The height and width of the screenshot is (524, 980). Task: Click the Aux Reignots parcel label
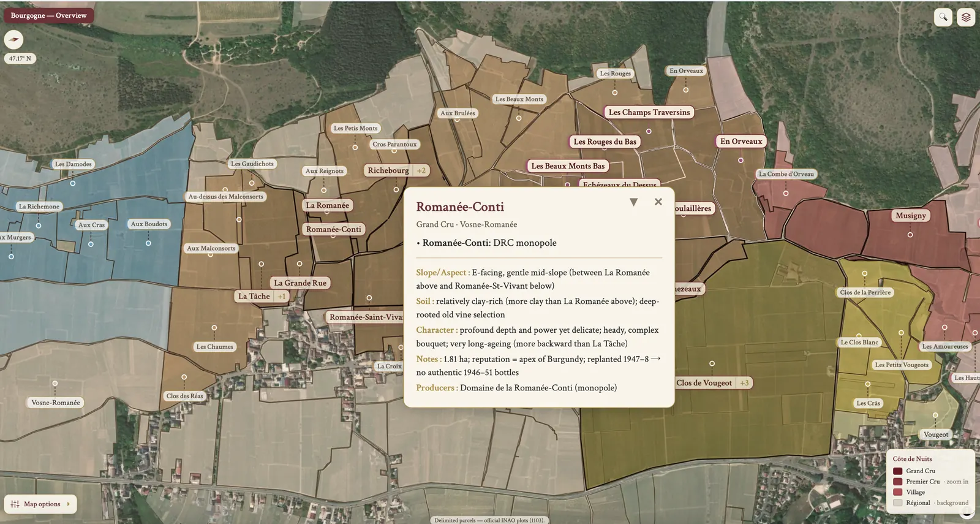[325, 171]
